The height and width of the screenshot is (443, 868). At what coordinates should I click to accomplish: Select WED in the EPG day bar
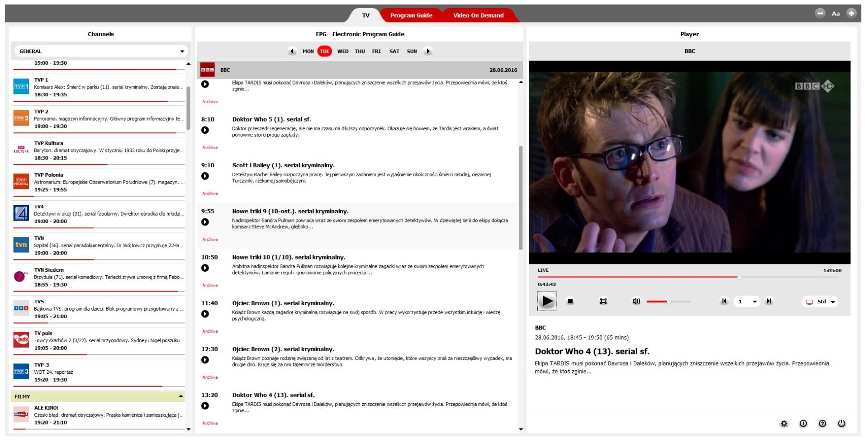[343, 52]
